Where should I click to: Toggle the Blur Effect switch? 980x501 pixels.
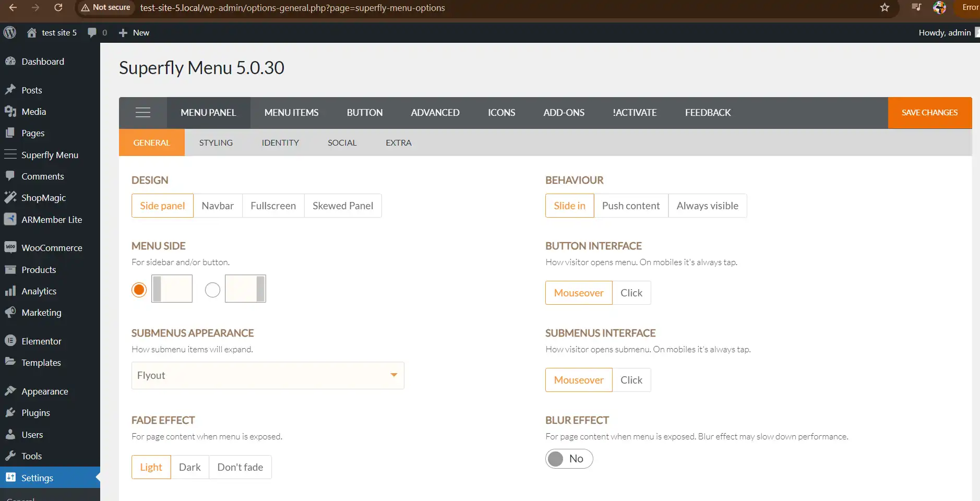click(569, 459)
